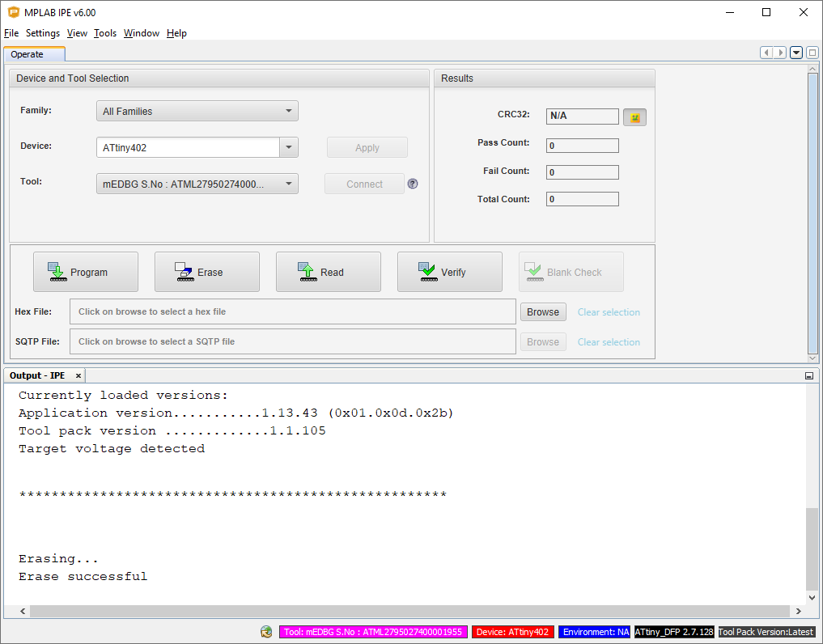This screenshot has height=644, width=823.
Task: Click the Fail Count field
Action: point(582,172)
